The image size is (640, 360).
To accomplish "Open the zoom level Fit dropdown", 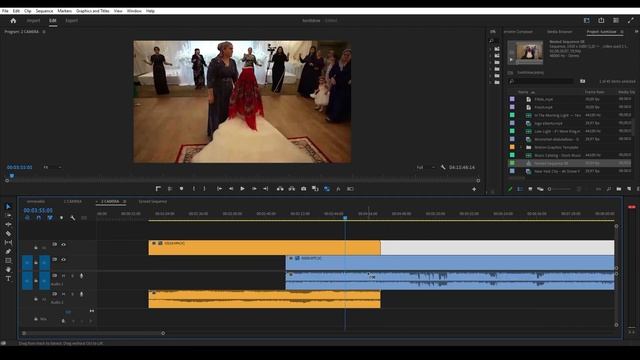I will pos(53,167).
